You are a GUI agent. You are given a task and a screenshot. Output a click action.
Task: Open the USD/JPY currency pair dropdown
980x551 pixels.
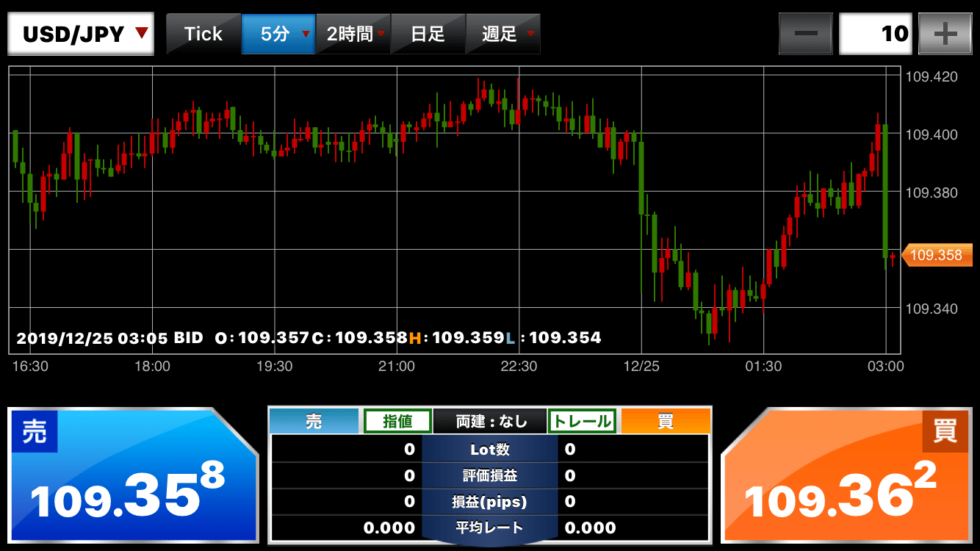pyautogui.click(x=81, y=34)
